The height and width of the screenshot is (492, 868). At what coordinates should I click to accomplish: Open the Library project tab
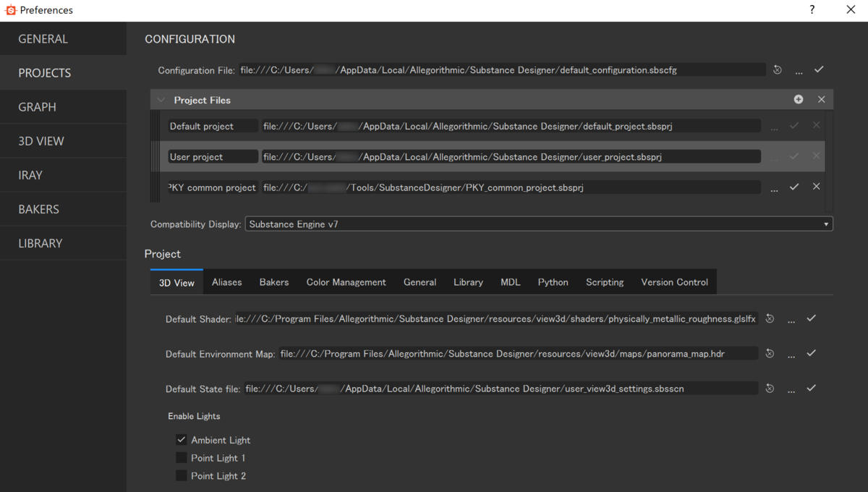click(x=469, y=282)
